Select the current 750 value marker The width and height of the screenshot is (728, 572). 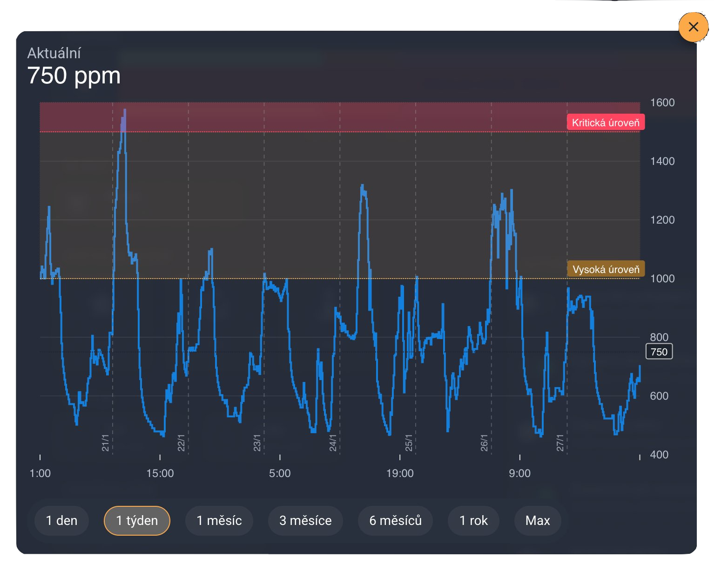tap(659, 352)
